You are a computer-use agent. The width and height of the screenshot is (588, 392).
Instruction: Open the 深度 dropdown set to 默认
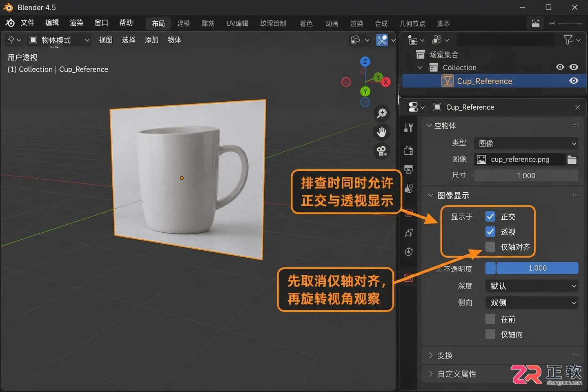tap(532, 286)
